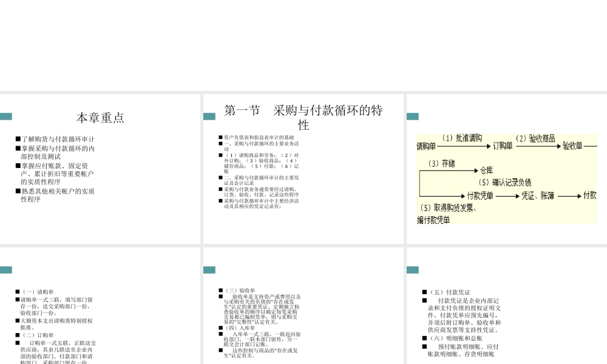Click the （5）确认记录负债 text label
Screen dimensions: 607x364
point(506,181)
